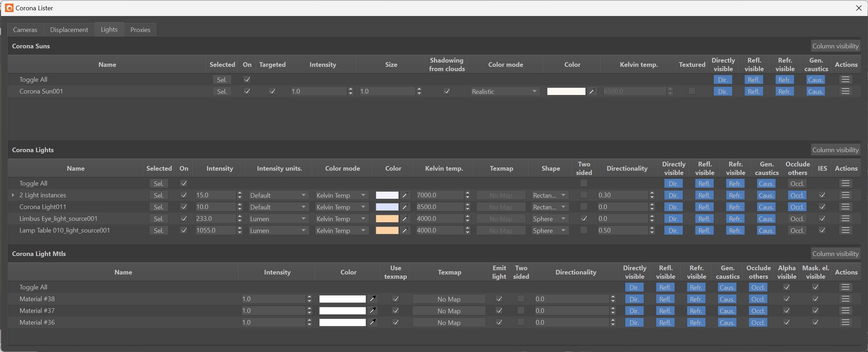Pick color with eyedropper for Material #36

coord(373,322)
